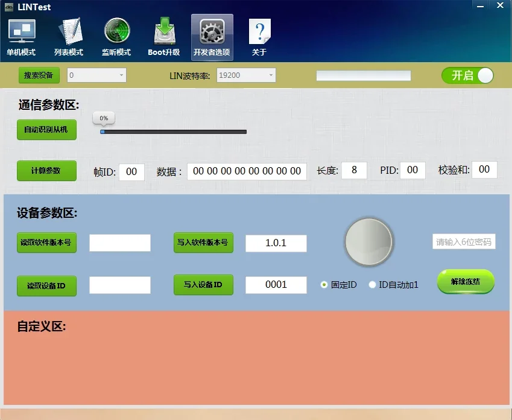Click the 自动识别从机 button
Viewport: 512px width, 420px height.
point(46,130)
